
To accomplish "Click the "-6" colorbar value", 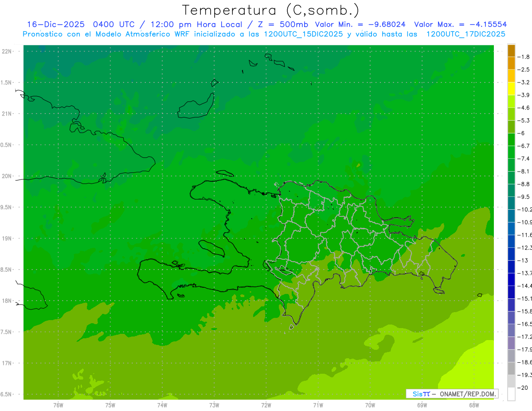I will click(x=521, y=133).
